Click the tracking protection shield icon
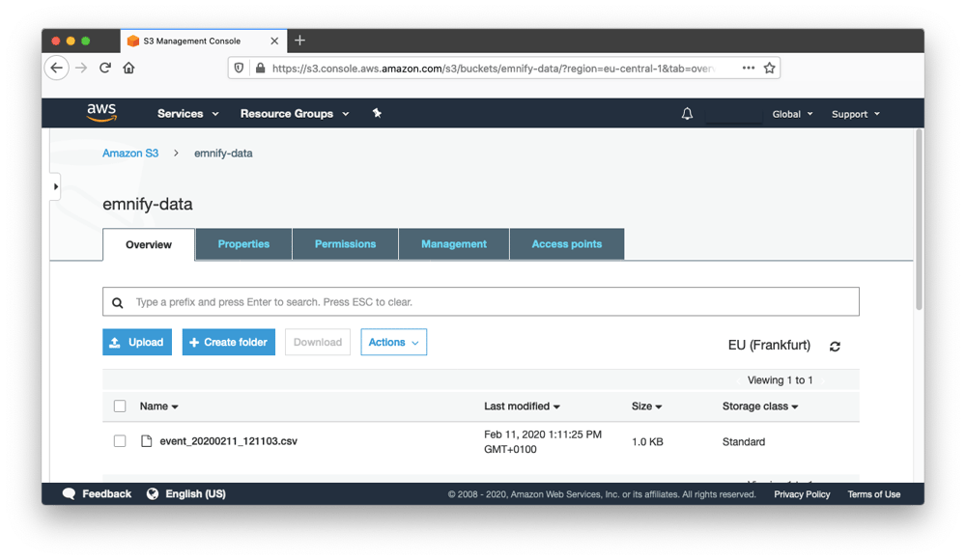The image size is (966, 560). [x=239, y=68]
